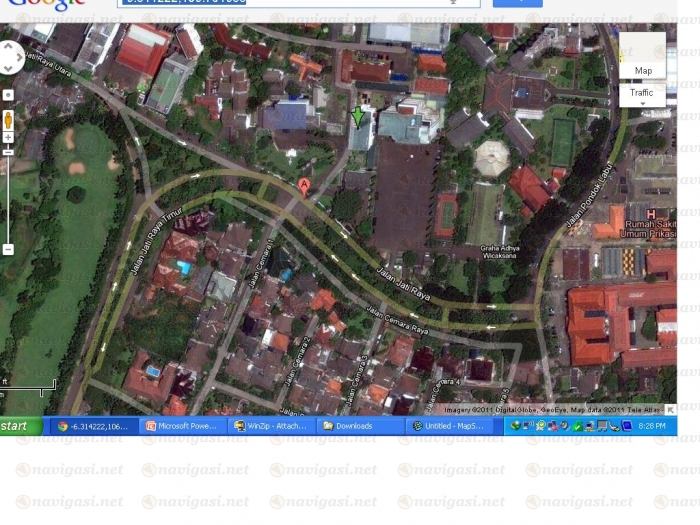Click the green arrow marker on the map

click(x=358, y=116)
